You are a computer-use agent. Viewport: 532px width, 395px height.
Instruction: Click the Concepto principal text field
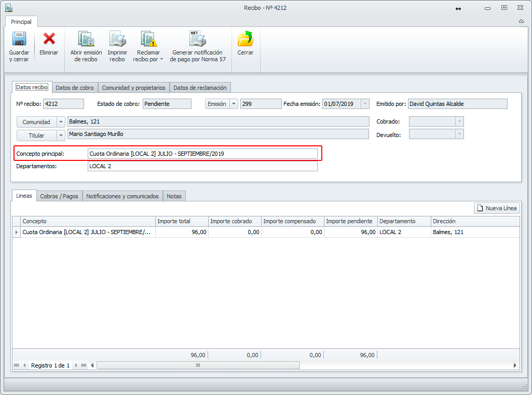point(202,154)
